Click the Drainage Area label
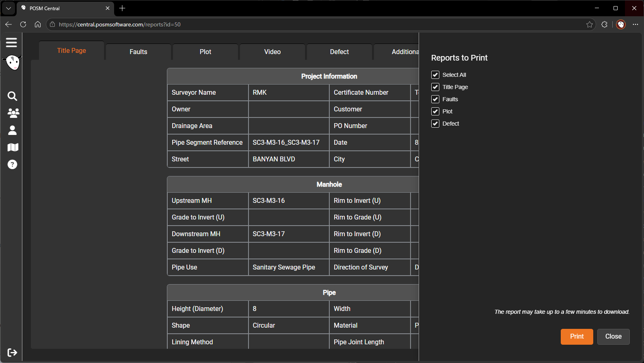This screenshot has width=644, height=363. coord(192,126)
